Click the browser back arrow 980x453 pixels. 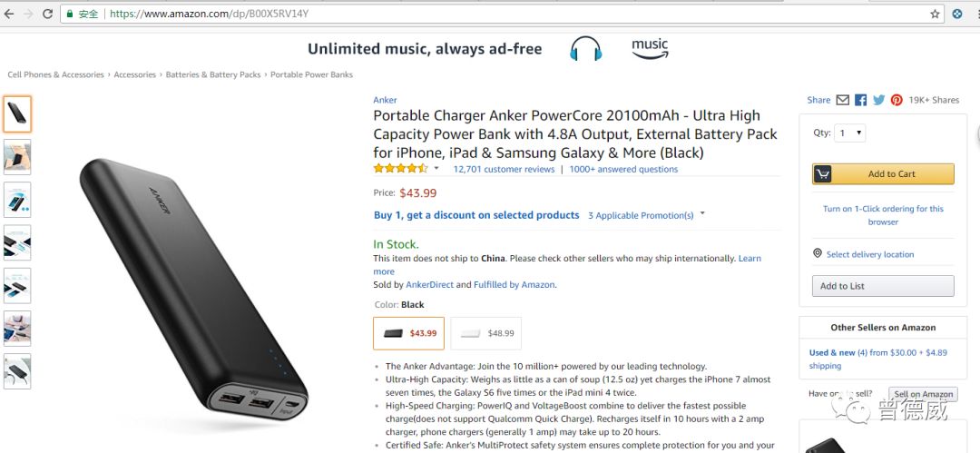click(x=8, y=15)
